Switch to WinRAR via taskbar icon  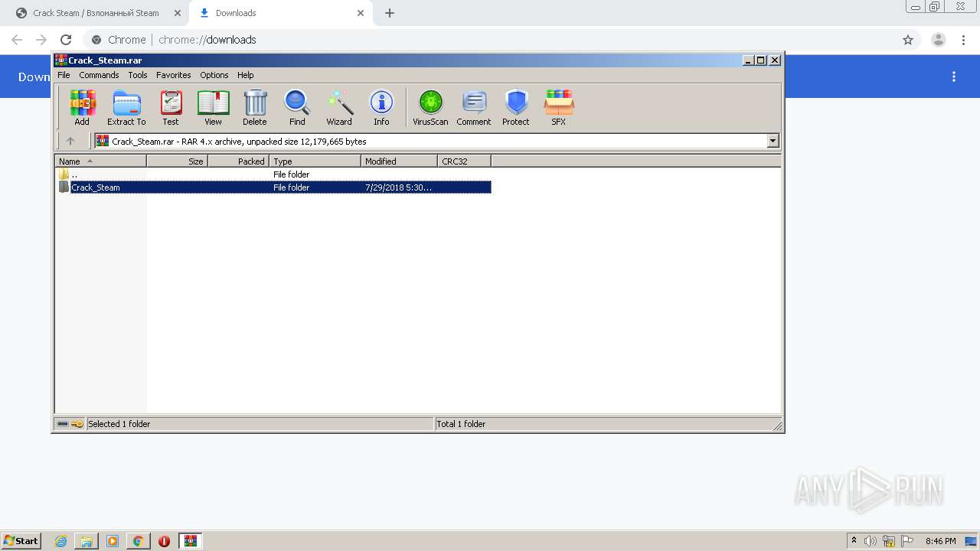(x=191, y=541)
